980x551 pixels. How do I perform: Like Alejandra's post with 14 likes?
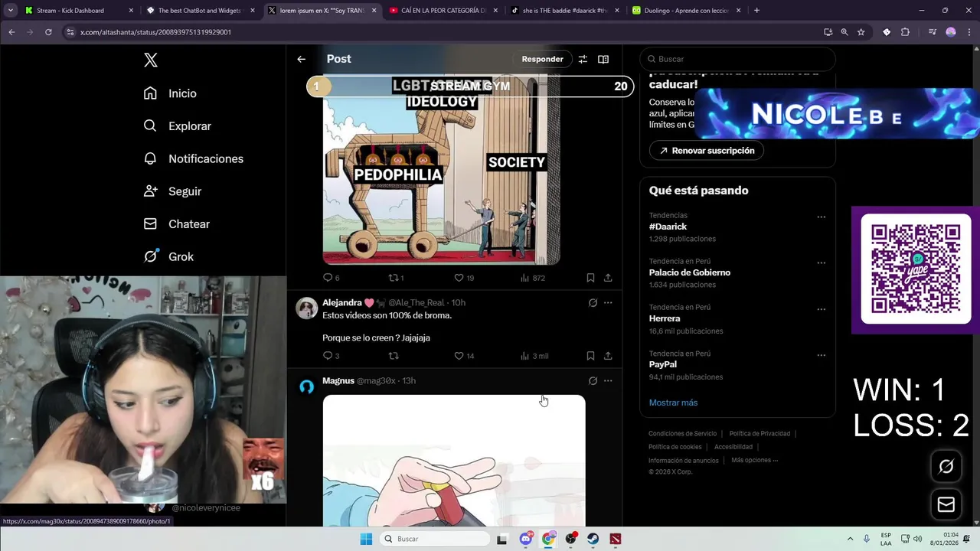[464, 356]
